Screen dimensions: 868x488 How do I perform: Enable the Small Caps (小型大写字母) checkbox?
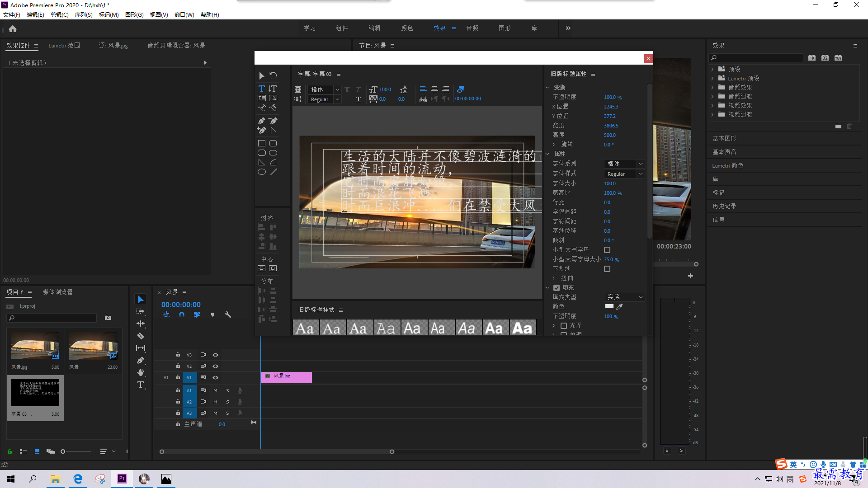607,250
